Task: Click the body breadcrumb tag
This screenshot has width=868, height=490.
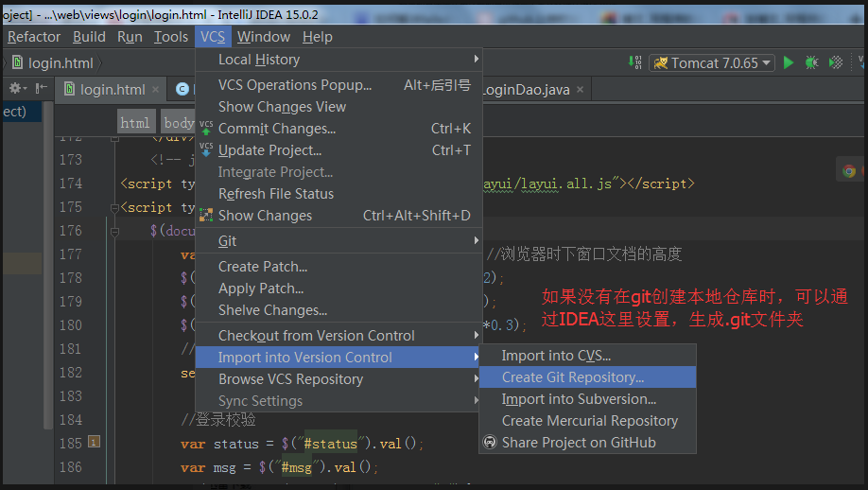Action: point(178,122)
